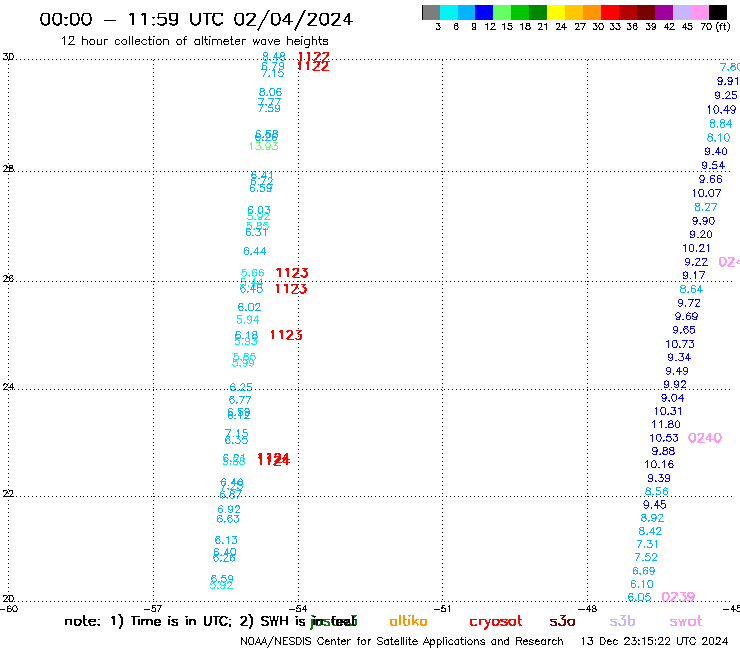Screen dimensions: 740x650
Task: Click the 8.64 wave height value
Action: click(691, 289)
